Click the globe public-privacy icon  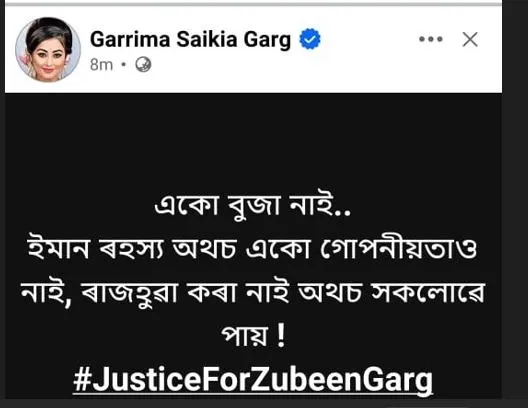pos(143,64)
